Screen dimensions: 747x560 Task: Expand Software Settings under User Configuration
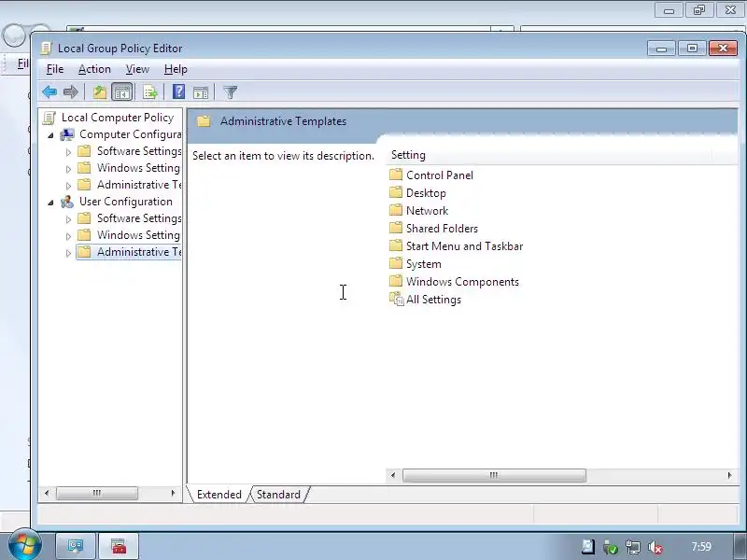[68, 219]
